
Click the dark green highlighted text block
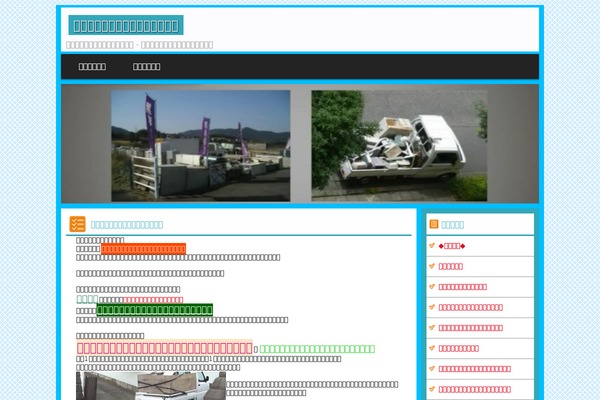162,310
